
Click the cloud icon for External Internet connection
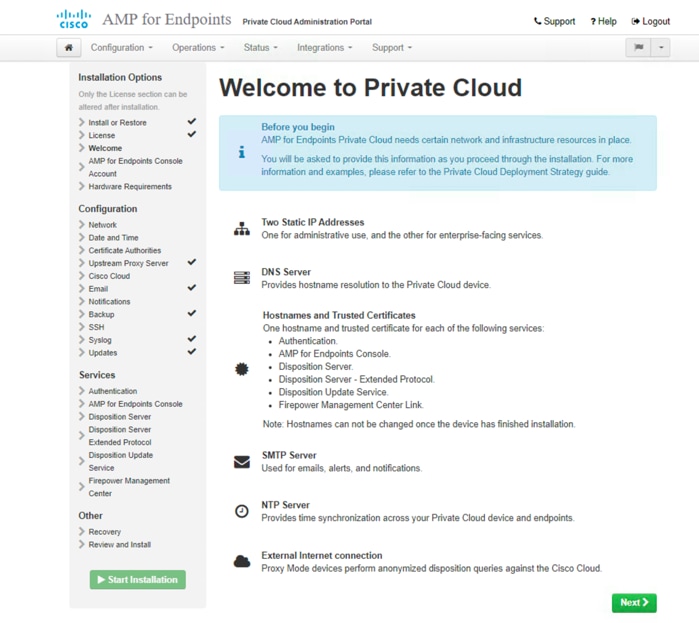[x=242, y=562]
